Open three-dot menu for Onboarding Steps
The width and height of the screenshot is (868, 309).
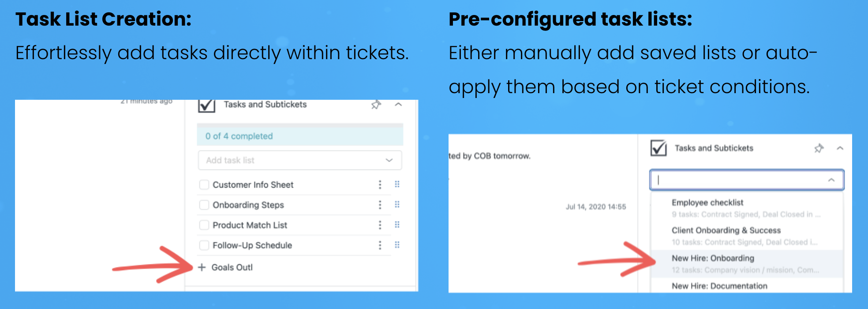click(x=380, y=205)
